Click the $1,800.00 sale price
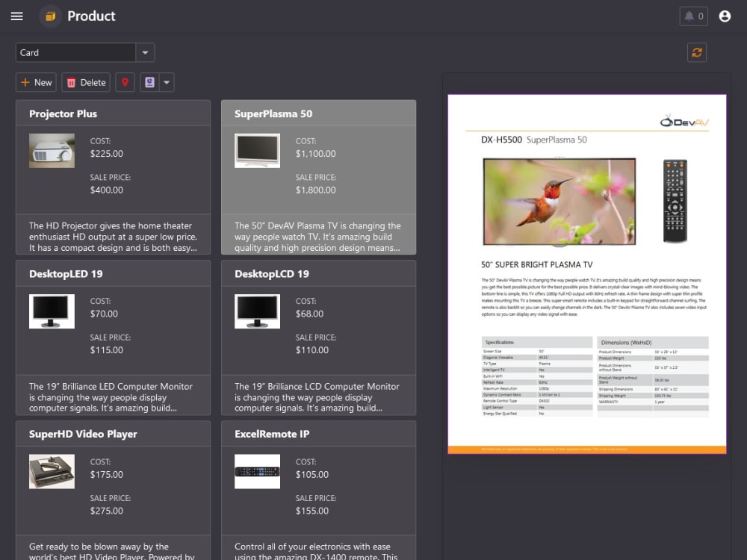The image size is (747, 560). point(315,190)
